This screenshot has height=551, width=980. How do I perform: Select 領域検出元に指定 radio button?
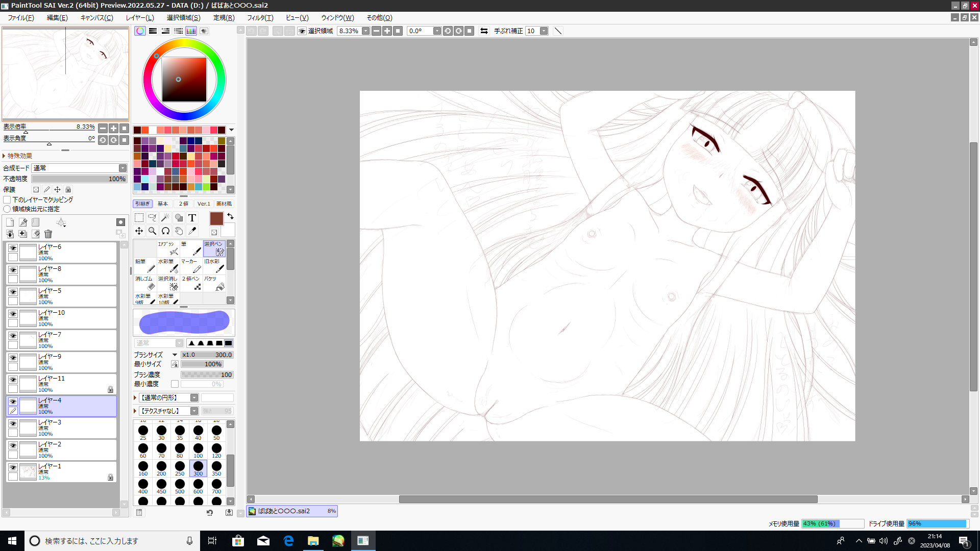coord(7,209)
